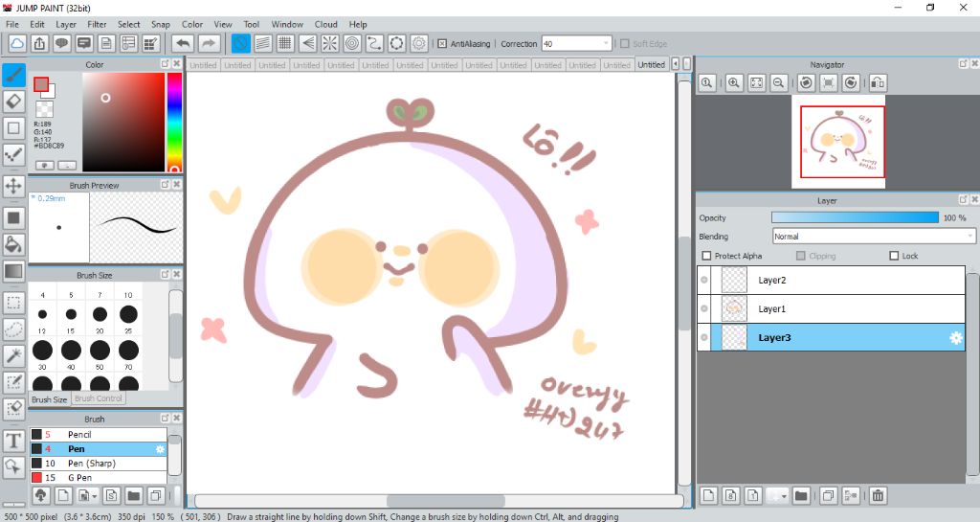Open the Cloud menu
This screenshot has width=980, height=522.
click(325, 24)
